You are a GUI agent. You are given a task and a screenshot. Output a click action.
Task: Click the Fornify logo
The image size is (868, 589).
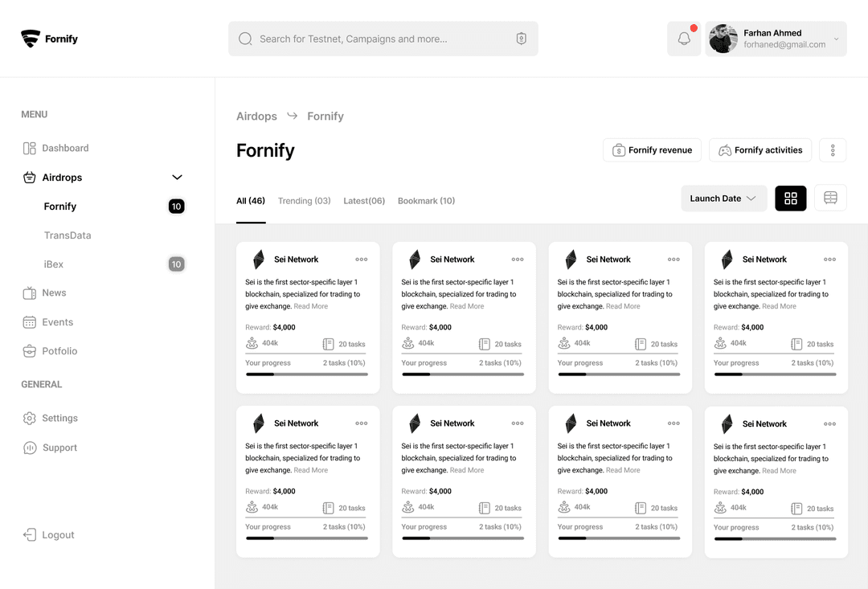[x=48, y=38]
